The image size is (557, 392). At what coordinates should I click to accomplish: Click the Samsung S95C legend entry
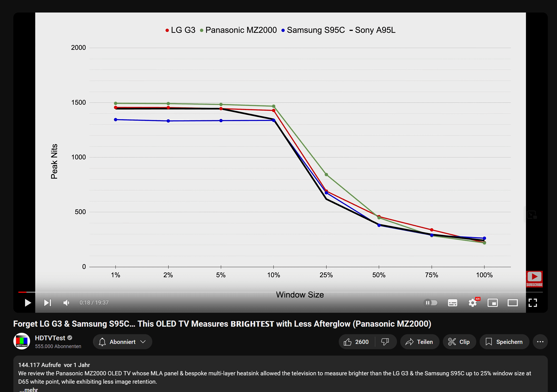click(x=313, y=30)
